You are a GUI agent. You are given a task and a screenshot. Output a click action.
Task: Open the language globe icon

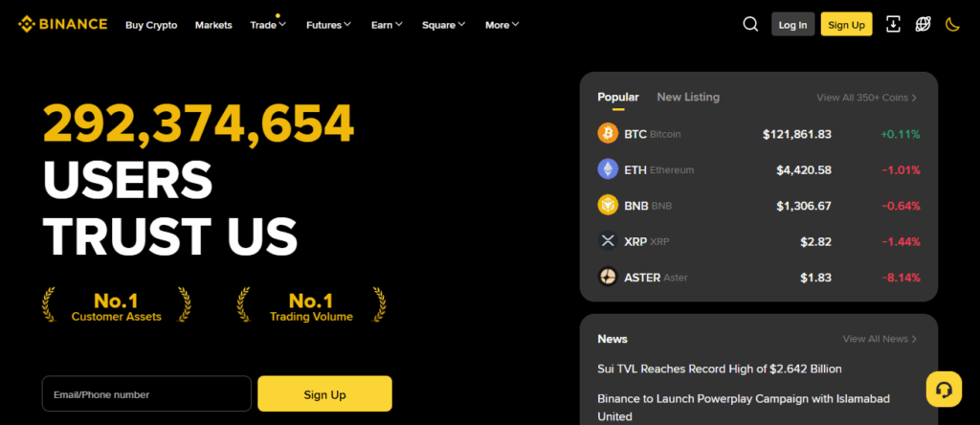(x=923, y=25)
